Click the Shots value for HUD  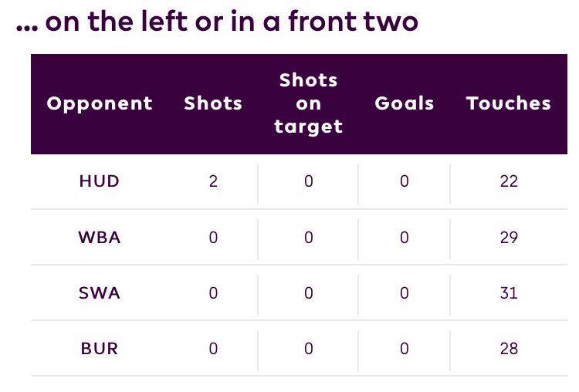(213, 181)
